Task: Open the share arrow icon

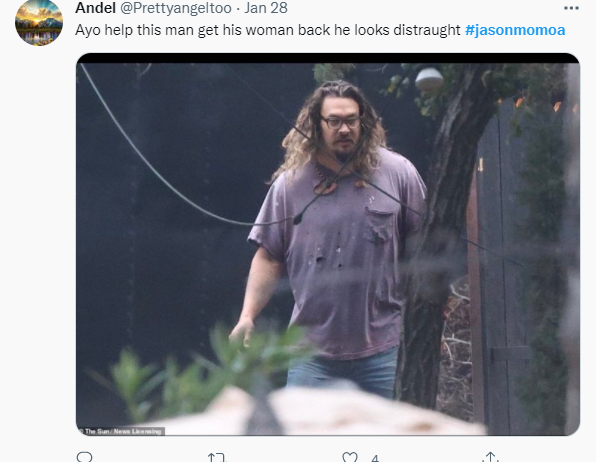Action: 490,457
